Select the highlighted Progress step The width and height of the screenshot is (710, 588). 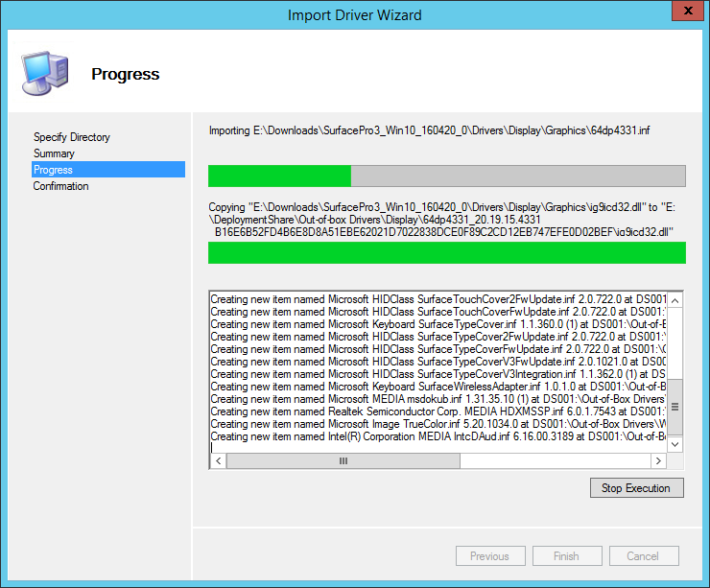click(53, 170)
